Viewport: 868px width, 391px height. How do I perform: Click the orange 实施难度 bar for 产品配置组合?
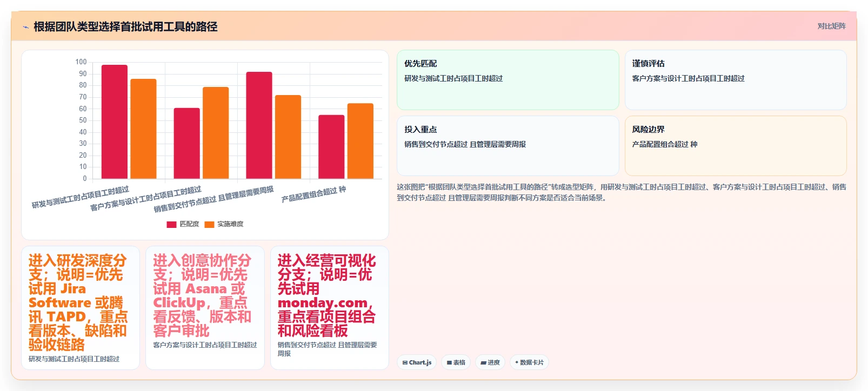(360, 141)
